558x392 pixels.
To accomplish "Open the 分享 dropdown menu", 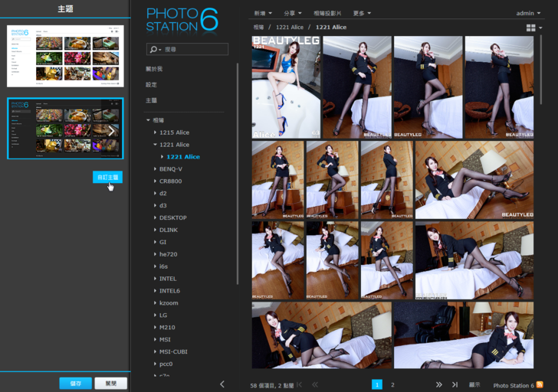I will (291, 13).
